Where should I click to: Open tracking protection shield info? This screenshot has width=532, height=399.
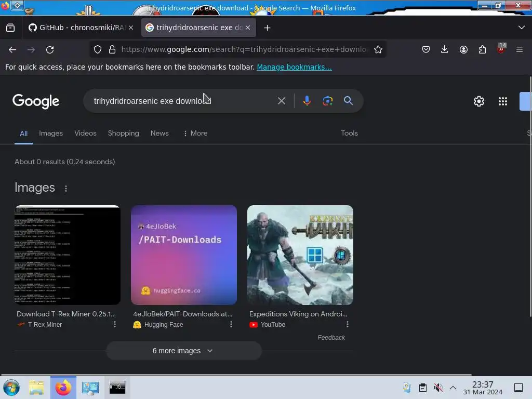(98, 49)
